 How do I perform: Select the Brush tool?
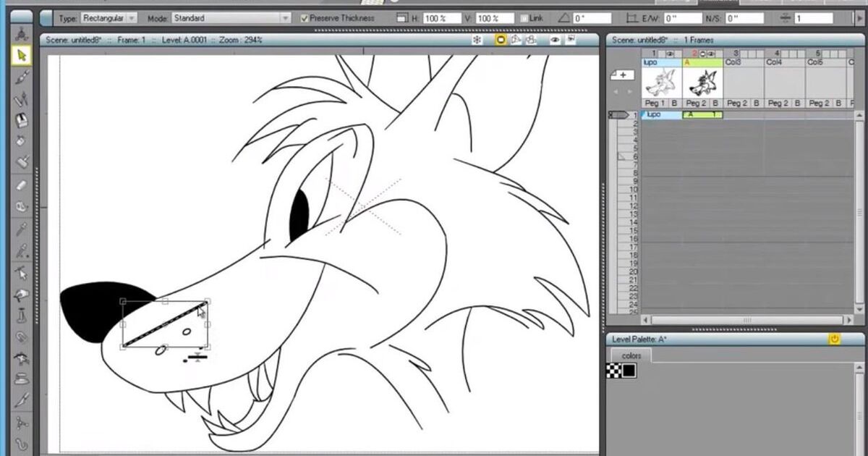22,76
